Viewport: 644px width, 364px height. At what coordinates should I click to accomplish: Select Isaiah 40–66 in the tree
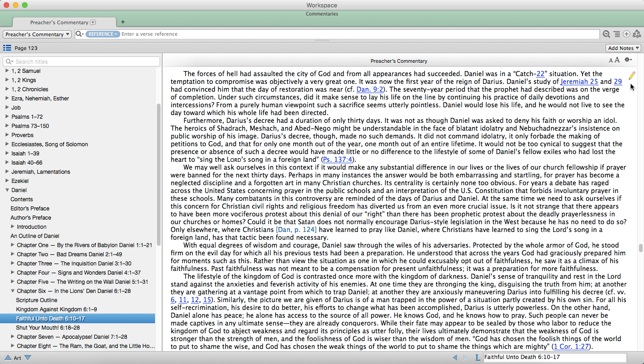point(27,162)
